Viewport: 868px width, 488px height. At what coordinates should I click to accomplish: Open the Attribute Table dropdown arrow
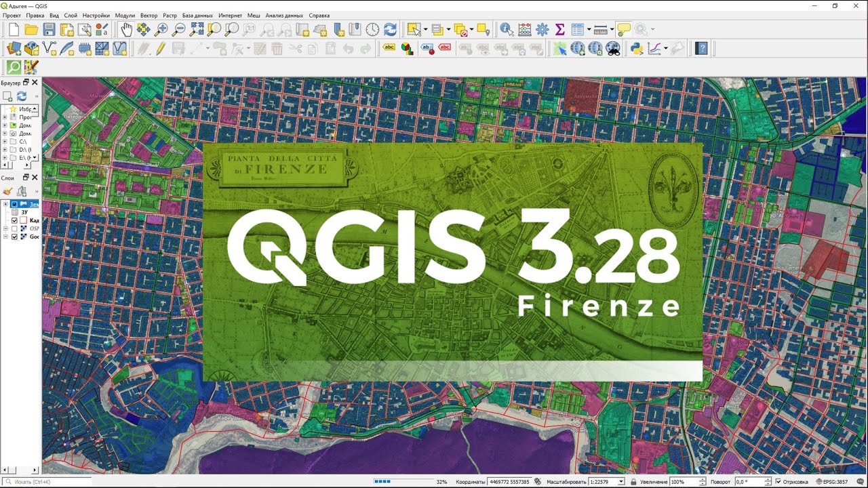click(589, 29)
